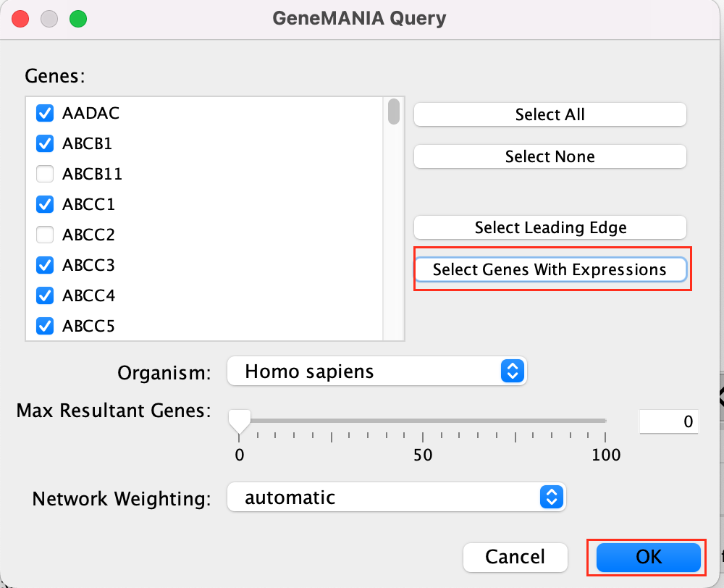
Task: Uncheck the ABCB1 gene checkbox
Action: point(45,144)
